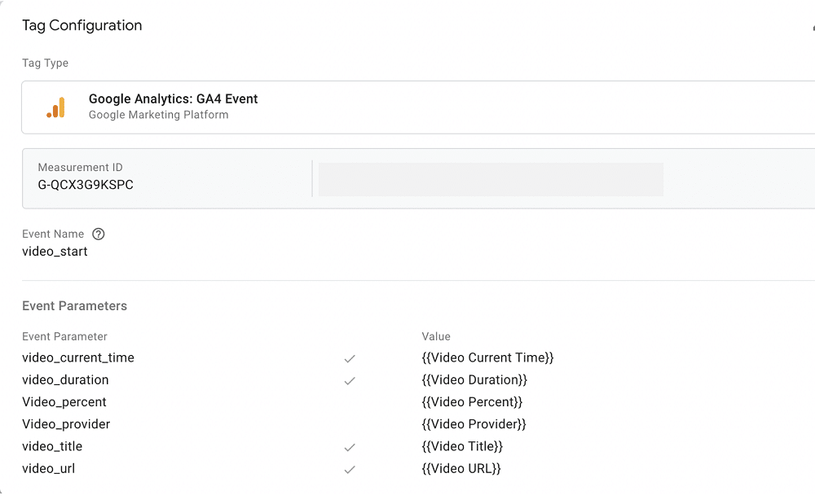The width and height of the screenshot is (815, 504).
Task: Select the video_current_time parameter name
Action: (x=78, y=357)
